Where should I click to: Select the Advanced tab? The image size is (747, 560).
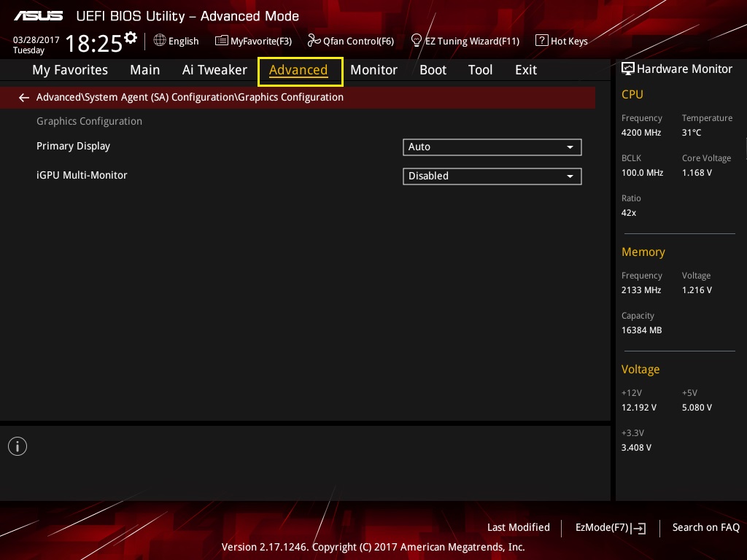point(298,70)
